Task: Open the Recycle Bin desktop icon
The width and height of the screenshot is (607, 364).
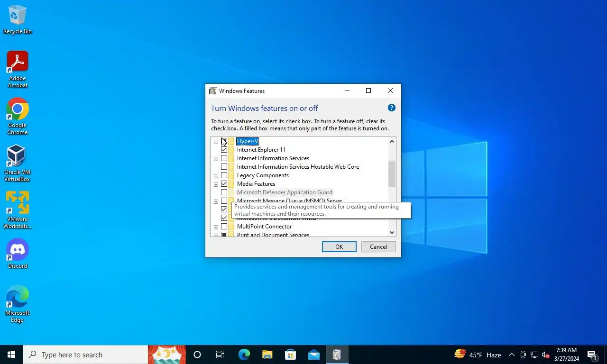Action: [x=18, y=19]
